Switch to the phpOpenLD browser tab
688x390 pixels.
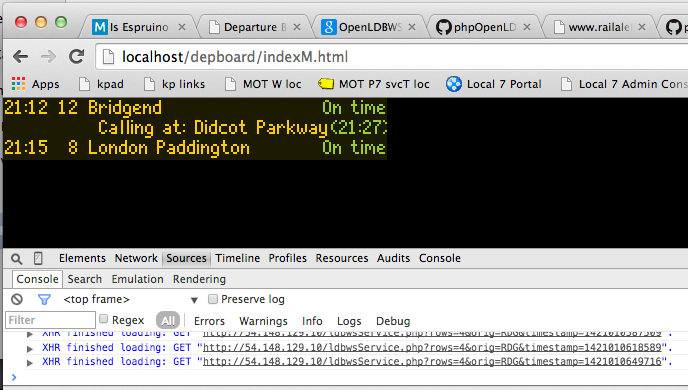(x=484, y=27)
